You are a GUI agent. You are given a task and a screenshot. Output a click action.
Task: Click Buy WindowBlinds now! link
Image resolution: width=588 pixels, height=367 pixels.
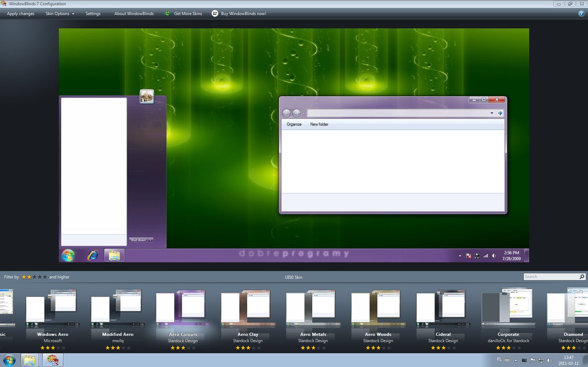[x=244, y=14]
